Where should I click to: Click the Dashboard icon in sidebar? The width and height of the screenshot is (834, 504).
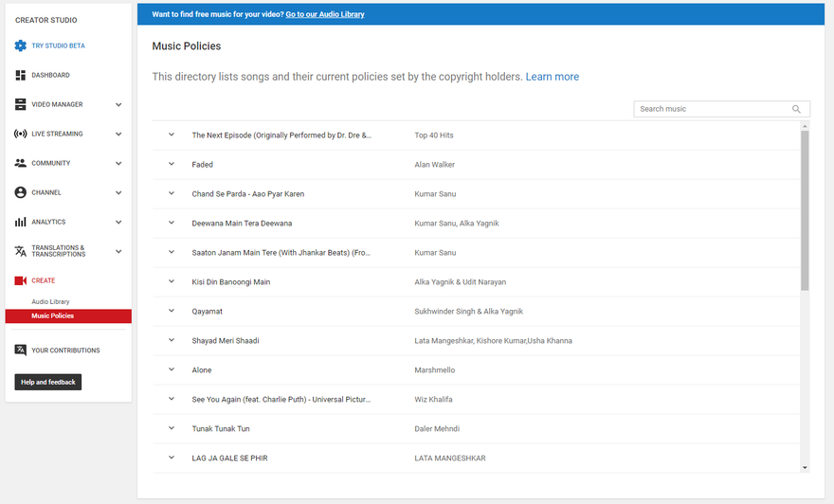(21, 75)
